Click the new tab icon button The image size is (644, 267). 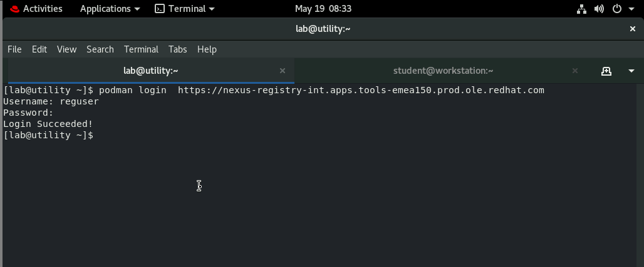click(x=606, y=71)
